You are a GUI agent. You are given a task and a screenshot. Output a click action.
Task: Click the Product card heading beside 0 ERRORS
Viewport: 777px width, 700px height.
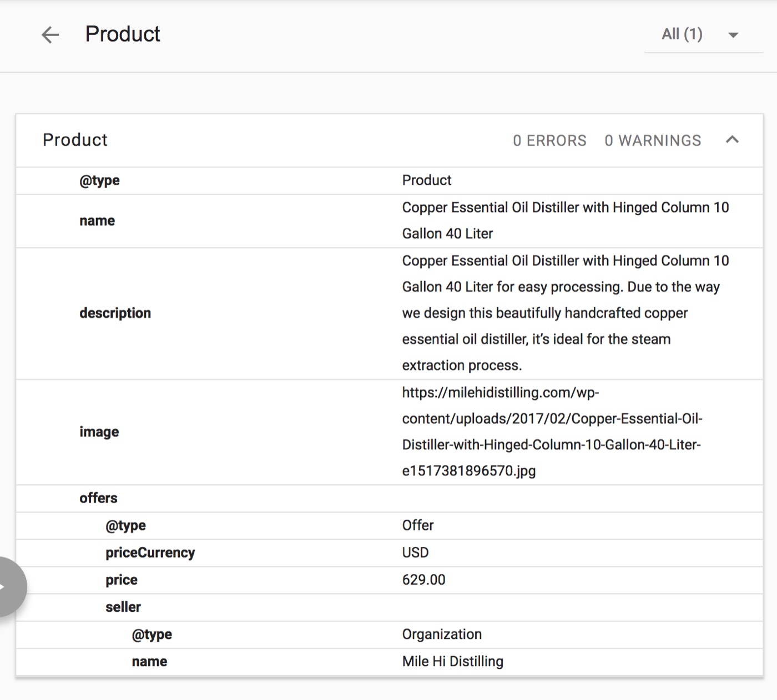pyautogui.click(x=75, y=140)
